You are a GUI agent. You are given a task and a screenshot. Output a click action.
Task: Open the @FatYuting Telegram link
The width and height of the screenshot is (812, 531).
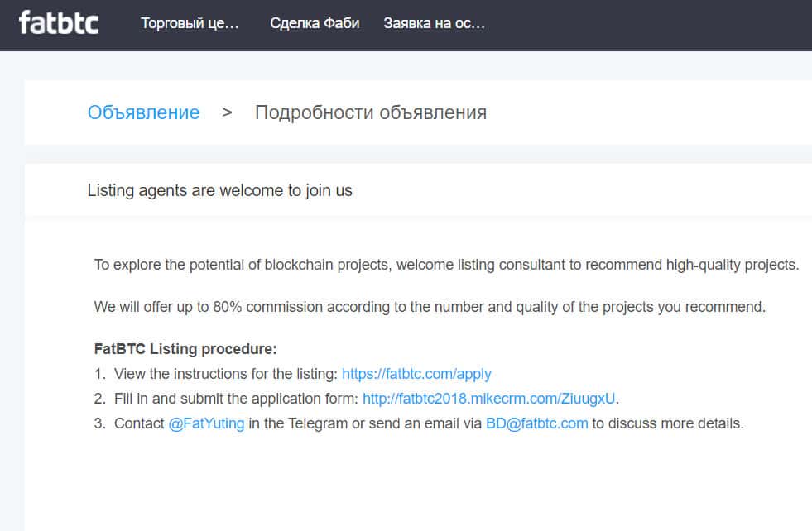(x=206, y=424)
